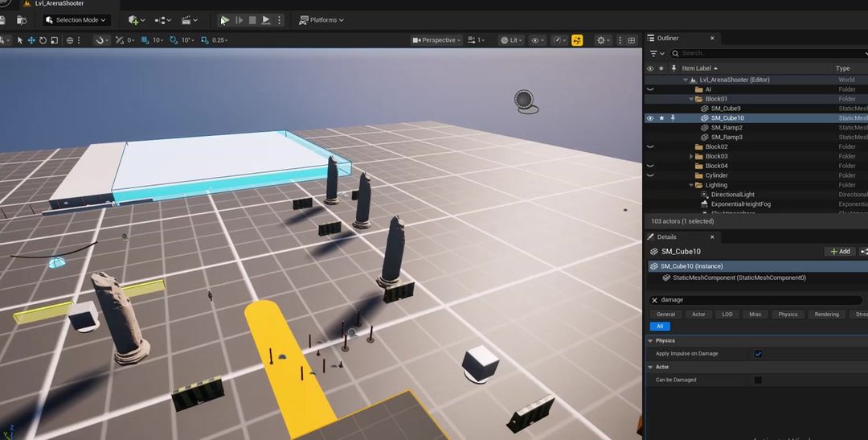Select the Outliner tab
This screenshot has width=868, height=440.
[x=668, y=39]
